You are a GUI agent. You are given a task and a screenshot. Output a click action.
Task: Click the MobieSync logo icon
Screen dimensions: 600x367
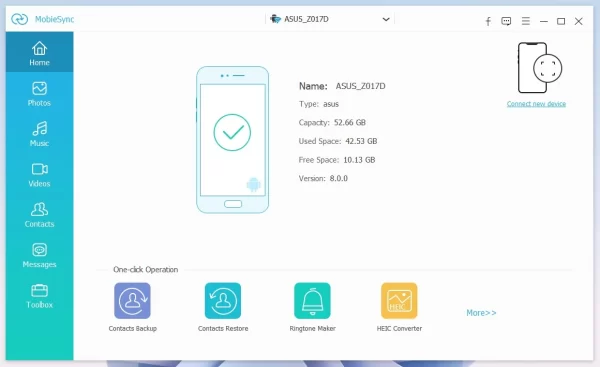pyautogui.click(x=20, y=19)
